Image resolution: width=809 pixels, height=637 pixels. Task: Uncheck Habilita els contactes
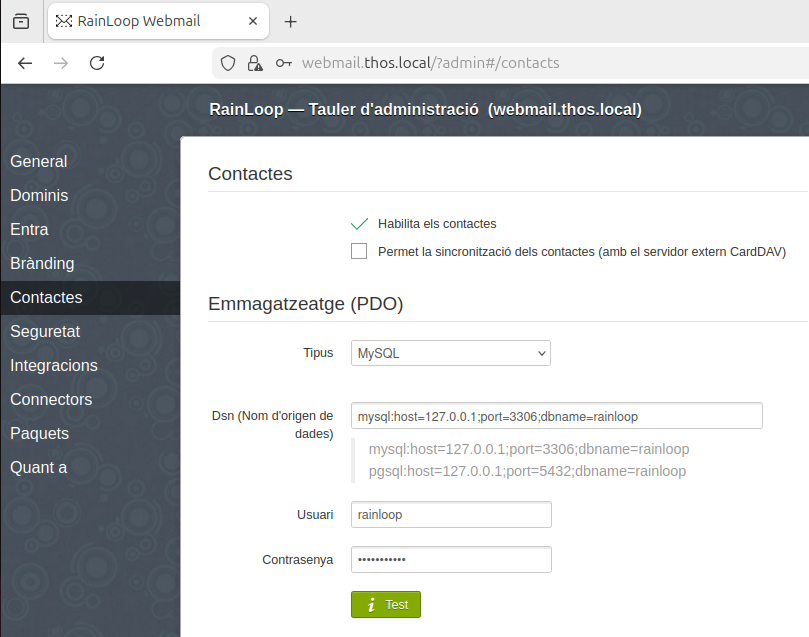point(359,224)
